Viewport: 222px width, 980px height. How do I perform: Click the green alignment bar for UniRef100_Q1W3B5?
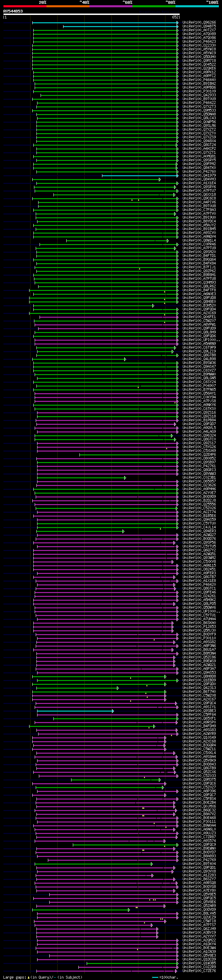(133, 963)
